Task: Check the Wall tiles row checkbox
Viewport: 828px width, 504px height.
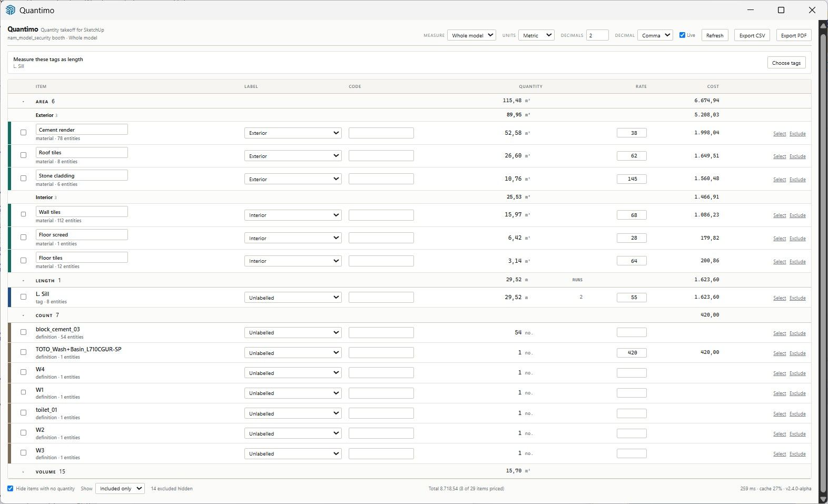Action: click(23, 214)
